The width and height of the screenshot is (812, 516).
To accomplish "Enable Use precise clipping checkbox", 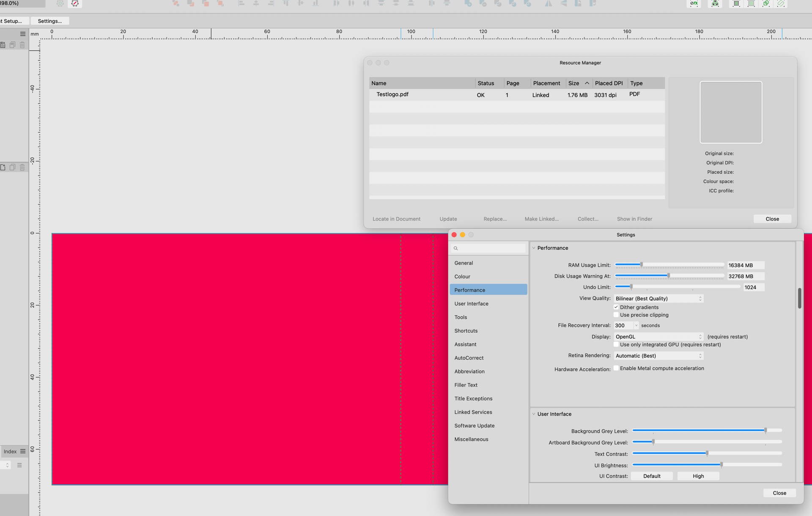I will tap(616, 315).
